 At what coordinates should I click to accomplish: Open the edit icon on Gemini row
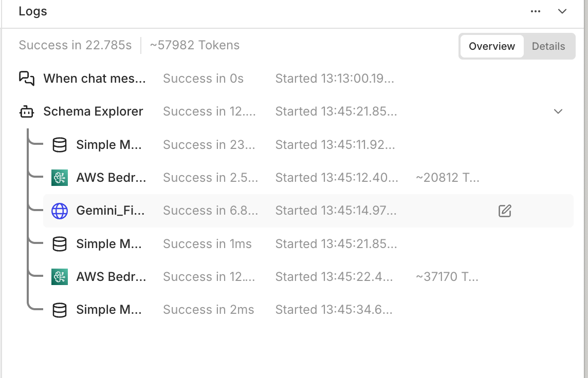tap(505, 211)
